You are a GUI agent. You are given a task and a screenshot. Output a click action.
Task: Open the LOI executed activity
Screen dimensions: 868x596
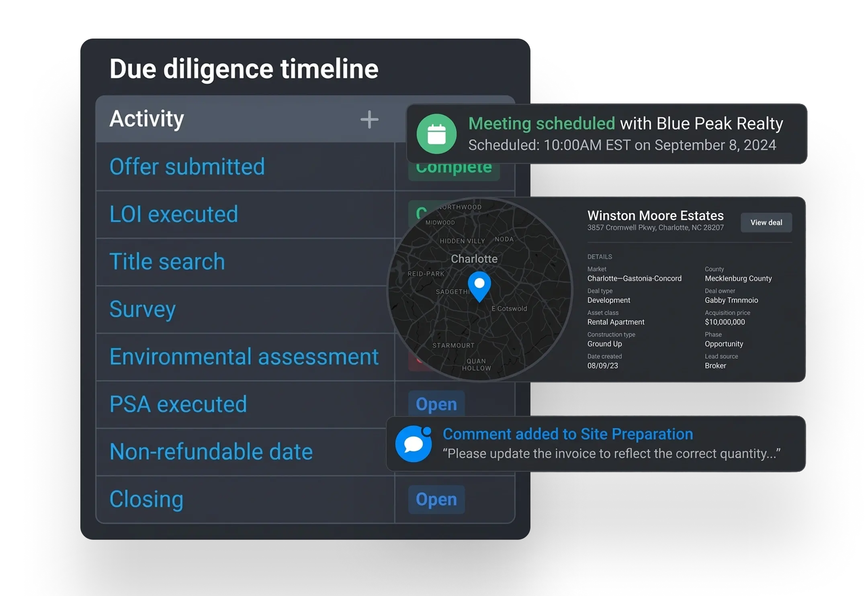point(174,214)
